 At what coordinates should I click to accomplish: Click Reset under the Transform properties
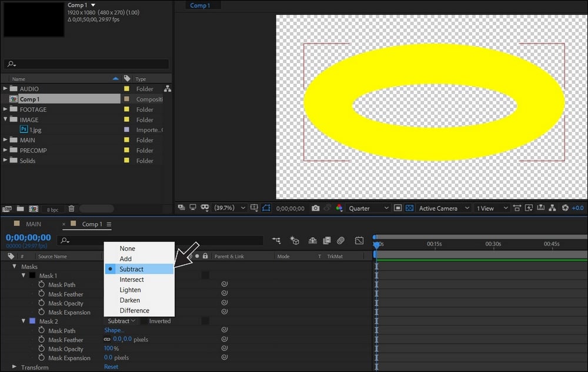(x=111, y=367)
